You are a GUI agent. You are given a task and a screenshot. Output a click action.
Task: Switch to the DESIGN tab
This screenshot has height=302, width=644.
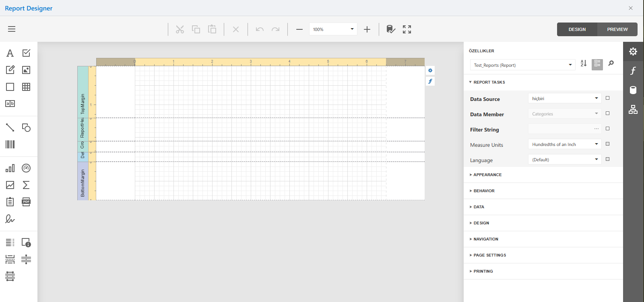click(x=577, y=29)
